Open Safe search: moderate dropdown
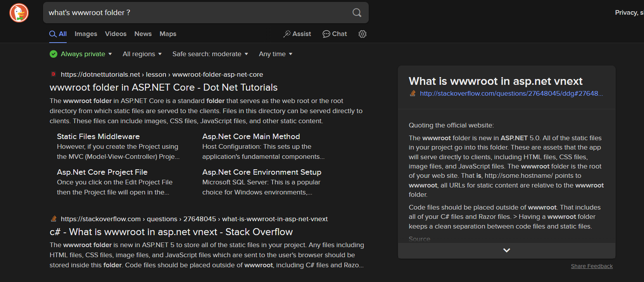Viewport: 644px width, 282px height. [x=210, y=54]
